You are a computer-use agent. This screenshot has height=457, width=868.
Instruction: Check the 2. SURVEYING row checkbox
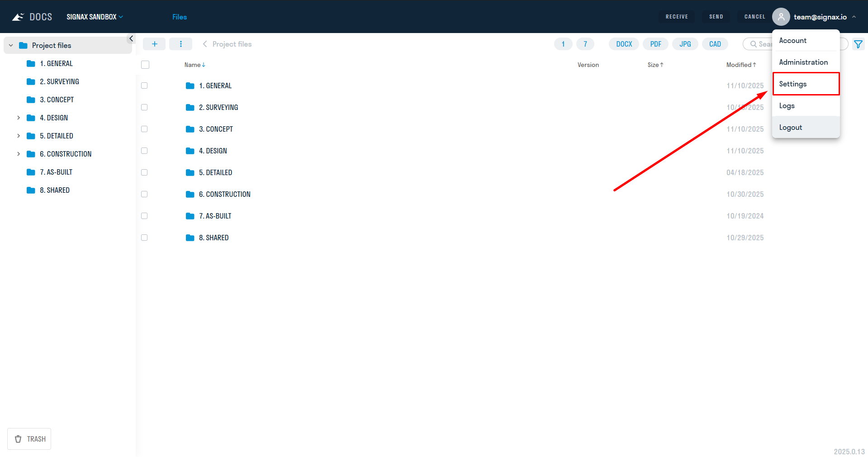coord(144,107)
